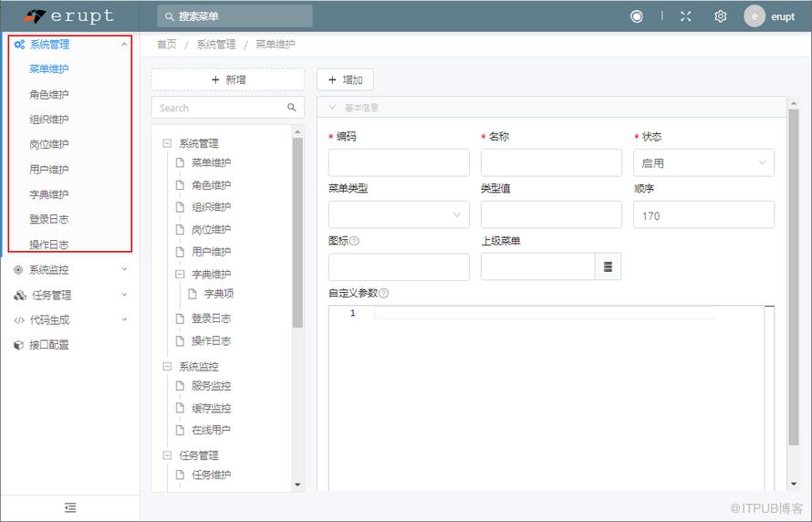The image size is (812, 522).
Task: Click the 接口配置 cube icon in sidebar
Action: 18,345
